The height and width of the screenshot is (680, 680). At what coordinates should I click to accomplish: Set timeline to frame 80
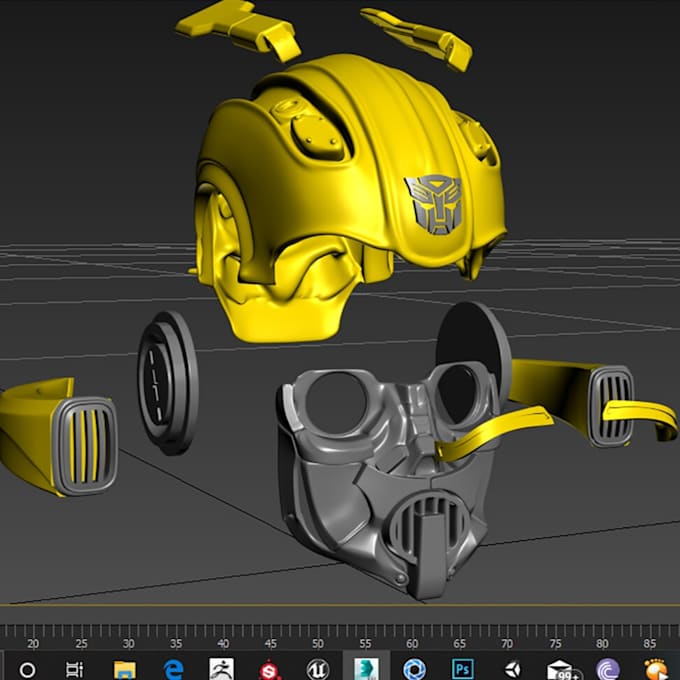(602, 644)
